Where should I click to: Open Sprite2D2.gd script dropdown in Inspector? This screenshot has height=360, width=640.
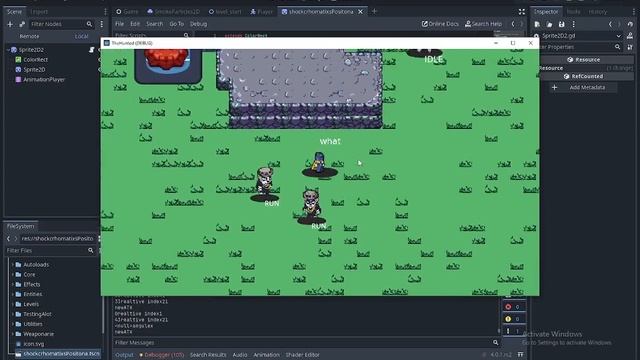coord(618,36)
